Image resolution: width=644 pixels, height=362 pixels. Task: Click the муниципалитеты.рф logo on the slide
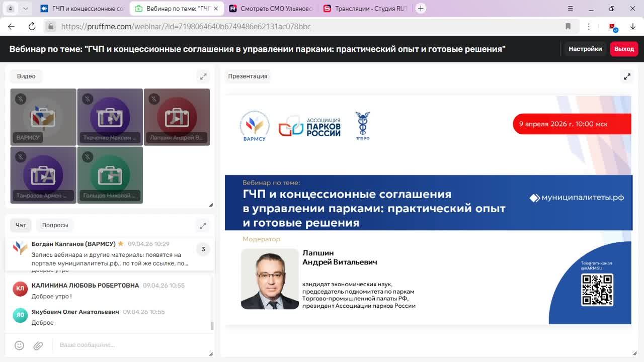point(577,198)
